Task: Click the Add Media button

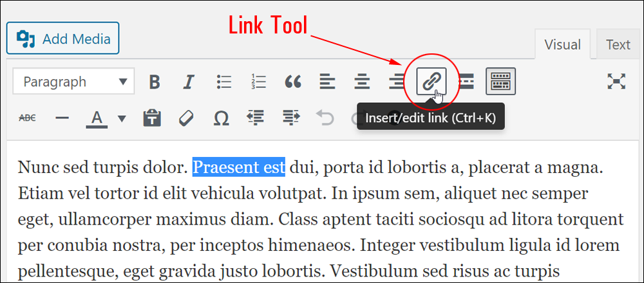Action: [62, 38]
